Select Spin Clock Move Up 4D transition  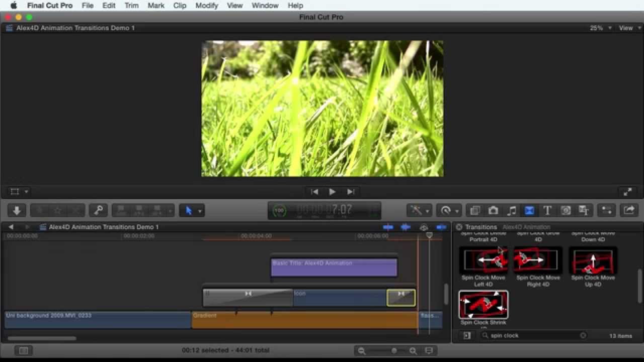pos(593,260)
